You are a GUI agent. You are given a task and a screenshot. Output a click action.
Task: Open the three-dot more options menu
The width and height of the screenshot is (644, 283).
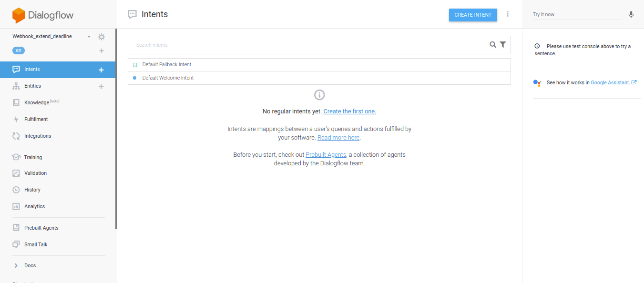(508, 14)
